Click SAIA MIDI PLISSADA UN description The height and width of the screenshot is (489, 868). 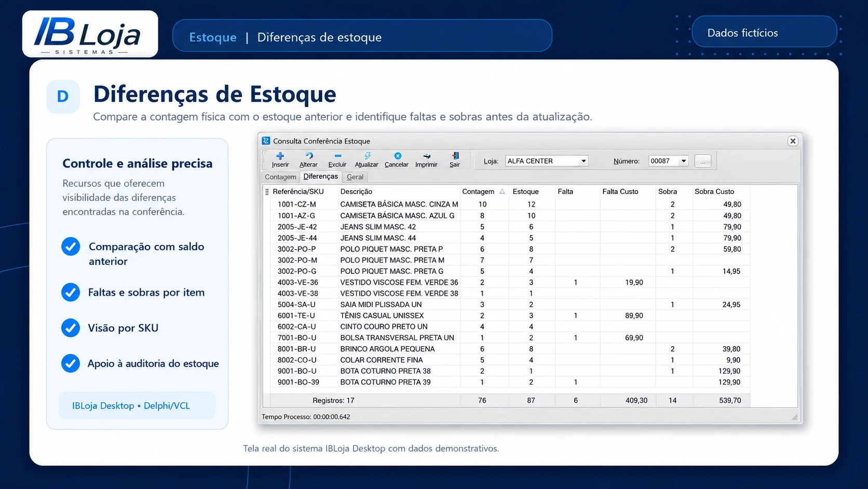point(381,305)
